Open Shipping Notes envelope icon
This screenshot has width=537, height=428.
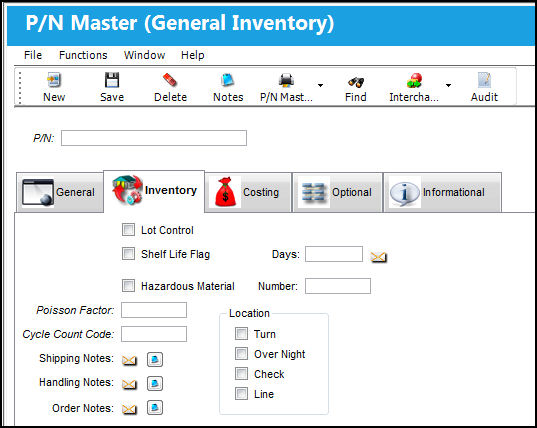pos(129,360)
